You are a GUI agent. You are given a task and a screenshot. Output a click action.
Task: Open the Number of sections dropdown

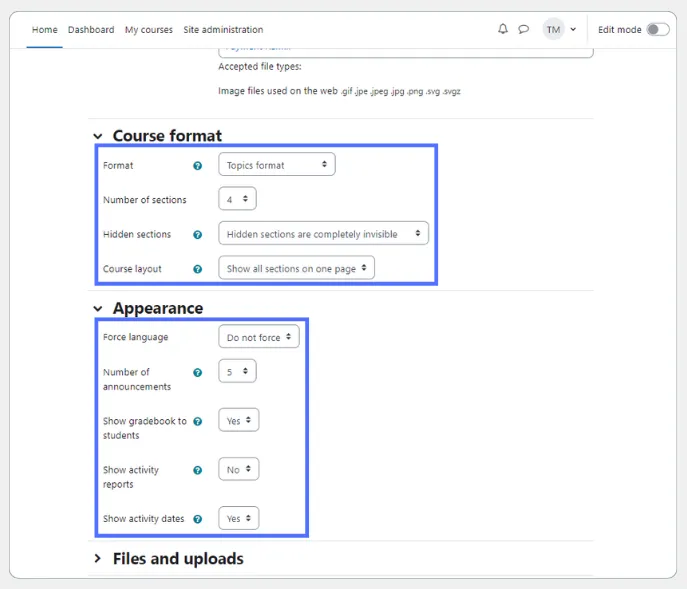coord(237,199)
